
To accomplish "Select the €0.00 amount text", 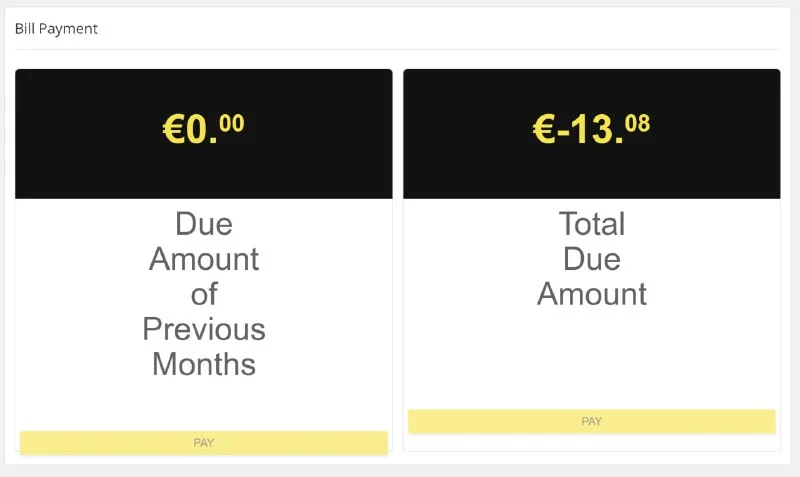I will pos(203,128).
